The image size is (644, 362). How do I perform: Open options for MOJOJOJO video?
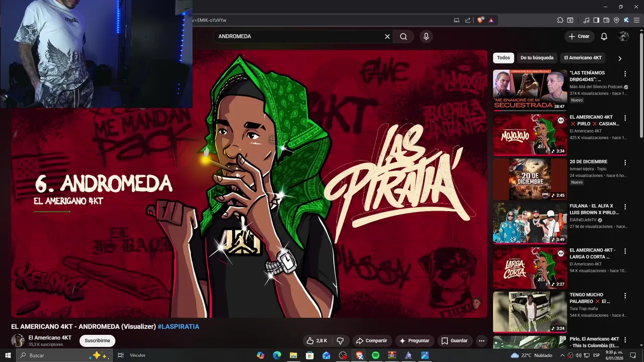click(625, 118)
